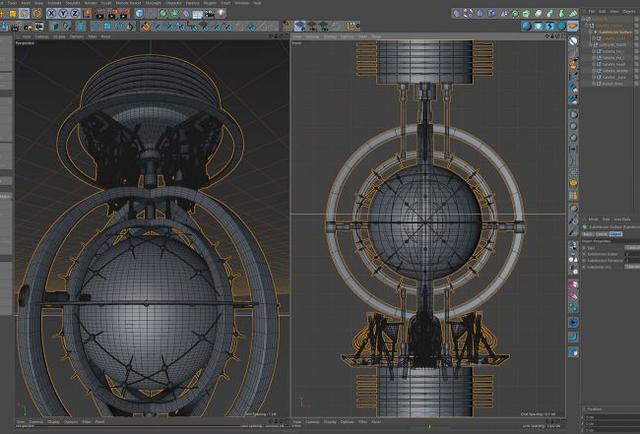
Task: Click the blue Cube primitive icon
Action: (x=139, y=14)
